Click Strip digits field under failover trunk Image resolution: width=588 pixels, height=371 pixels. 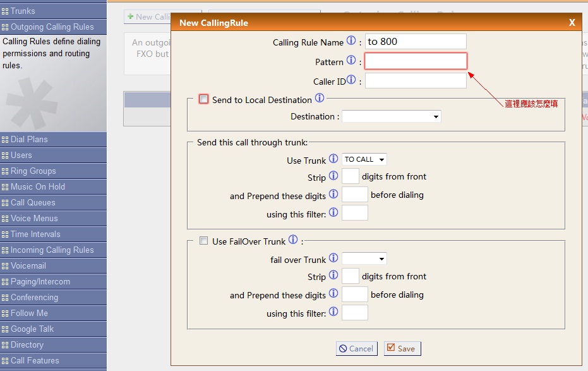(351, 276)
